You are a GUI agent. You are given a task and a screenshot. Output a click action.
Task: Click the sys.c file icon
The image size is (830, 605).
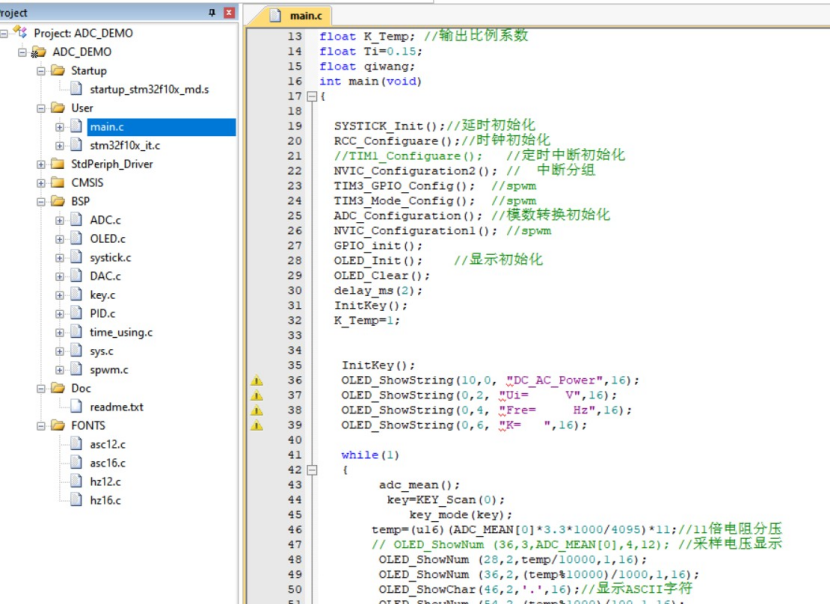point(76,350)
